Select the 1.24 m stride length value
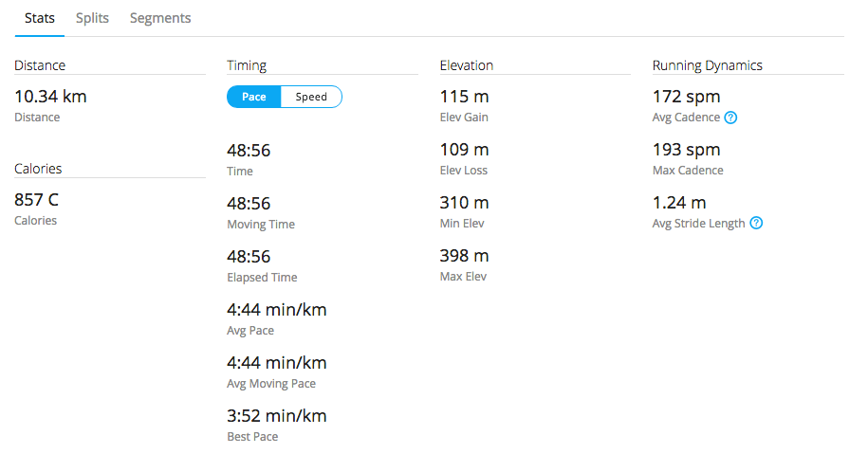The height and width of the screenshot is (472, 868). point(679,203)
